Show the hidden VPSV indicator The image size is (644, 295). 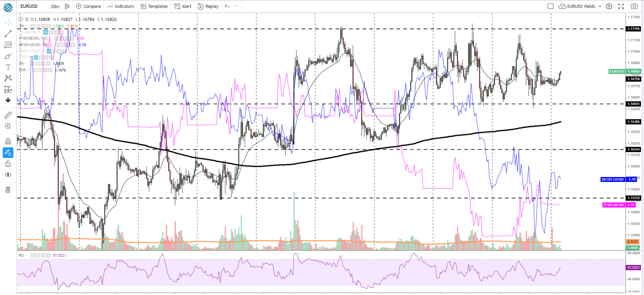tap(36, 57)
